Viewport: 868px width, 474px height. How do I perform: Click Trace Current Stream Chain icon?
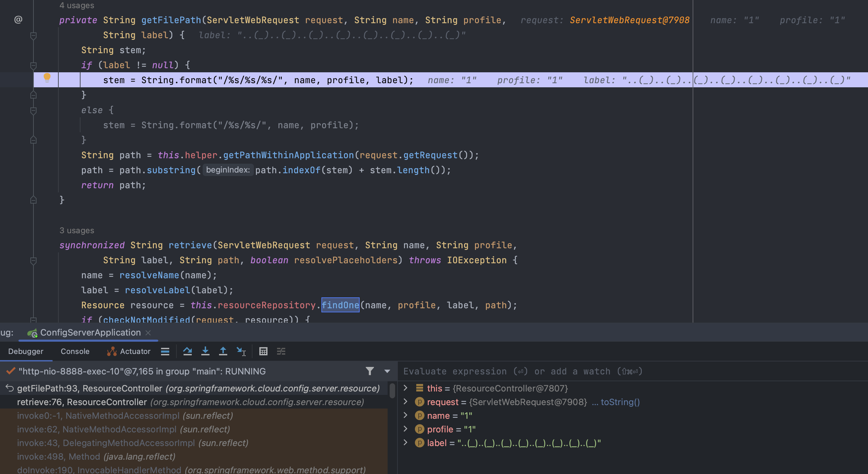[x=281, y=351]
